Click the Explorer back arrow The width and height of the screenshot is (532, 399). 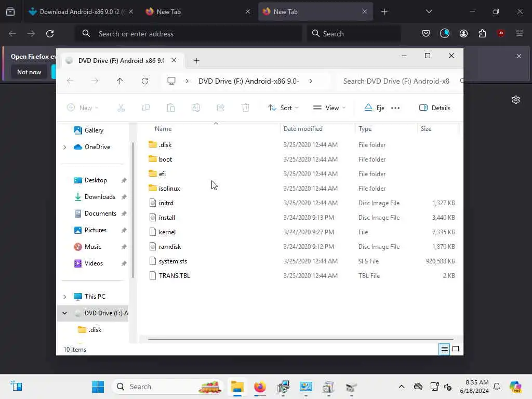pyautogui.click(x=70, y=81)
